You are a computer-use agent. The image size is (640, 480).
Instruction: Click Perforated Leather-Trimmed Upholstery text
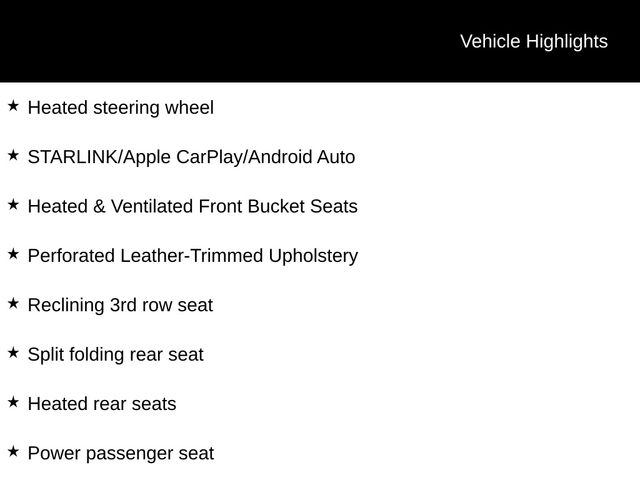(x=192, y=256)
